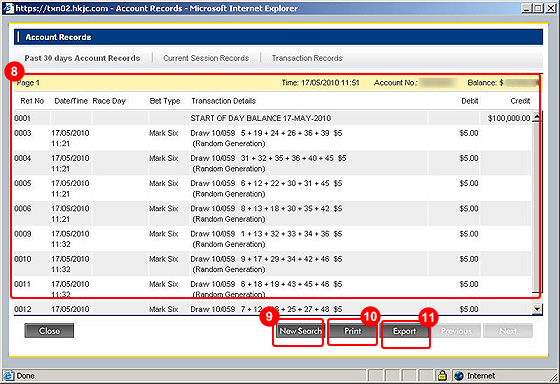560x384 pixels.
Task: Click reference number 0010
Action: pos(22,259)
